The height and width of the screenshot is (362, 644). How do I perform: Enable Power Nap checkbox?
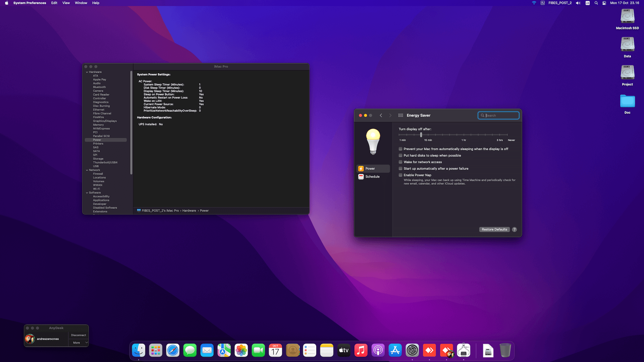pyautogui.click(x=400, y=175)
